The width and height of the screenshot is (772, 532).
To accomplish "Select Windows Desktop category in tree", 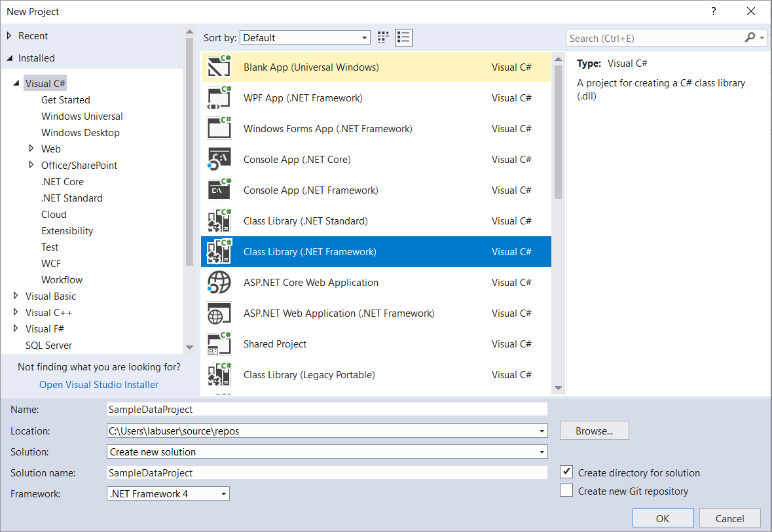I will (x=80, y=133).
